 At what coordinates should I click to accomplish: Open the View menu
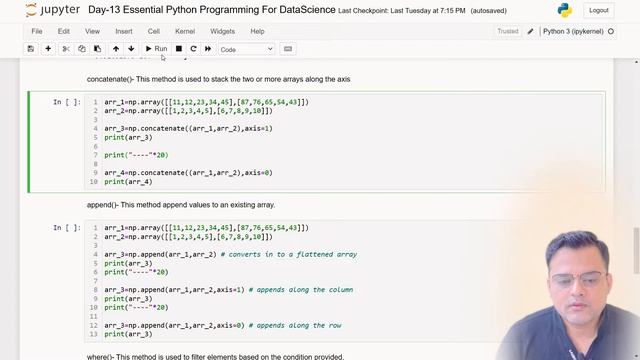92,31
